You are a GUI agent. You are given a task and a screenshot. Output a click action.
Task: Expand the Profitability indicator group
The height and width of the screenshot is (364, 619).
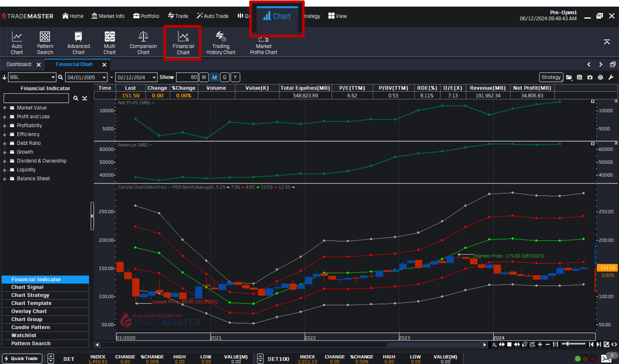[x=5, y=126]
